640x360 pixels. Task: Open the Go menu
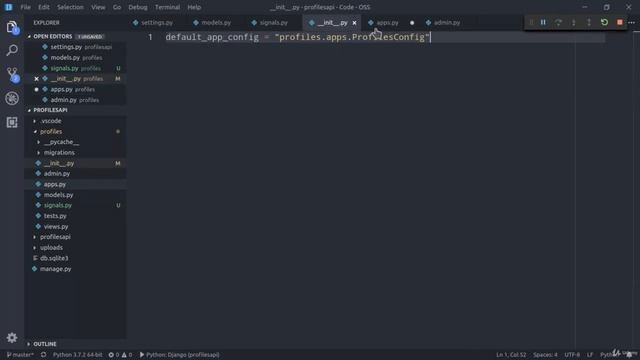point(117,7)
